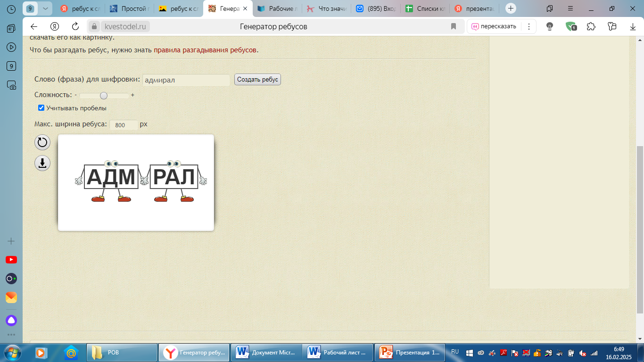Toggle the 'Учитывать пробелы' checkbox

click(x=41, y=108)
